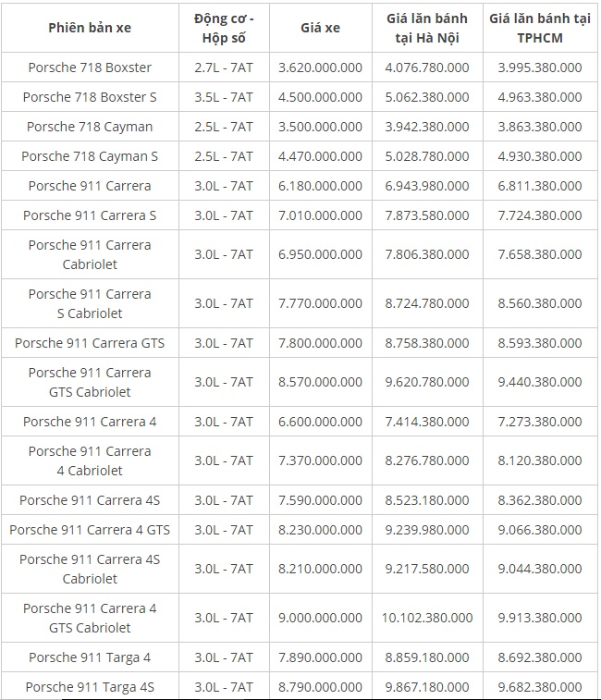601x700 pixels.
Task: Select Porsche 911 Targa 4 model cell
Action: coord(90,657)
